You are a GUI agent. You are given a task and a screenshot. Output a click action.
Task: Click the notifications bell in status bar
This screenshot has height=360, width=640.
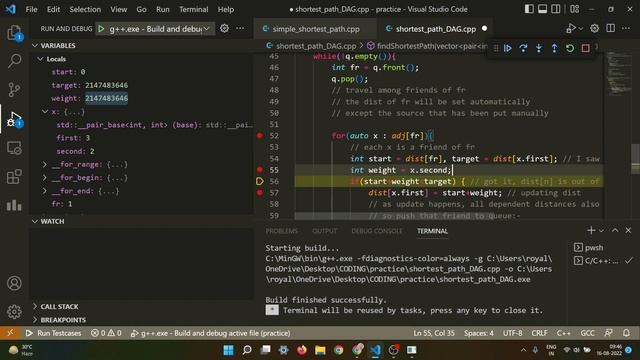tap(626, 333)
